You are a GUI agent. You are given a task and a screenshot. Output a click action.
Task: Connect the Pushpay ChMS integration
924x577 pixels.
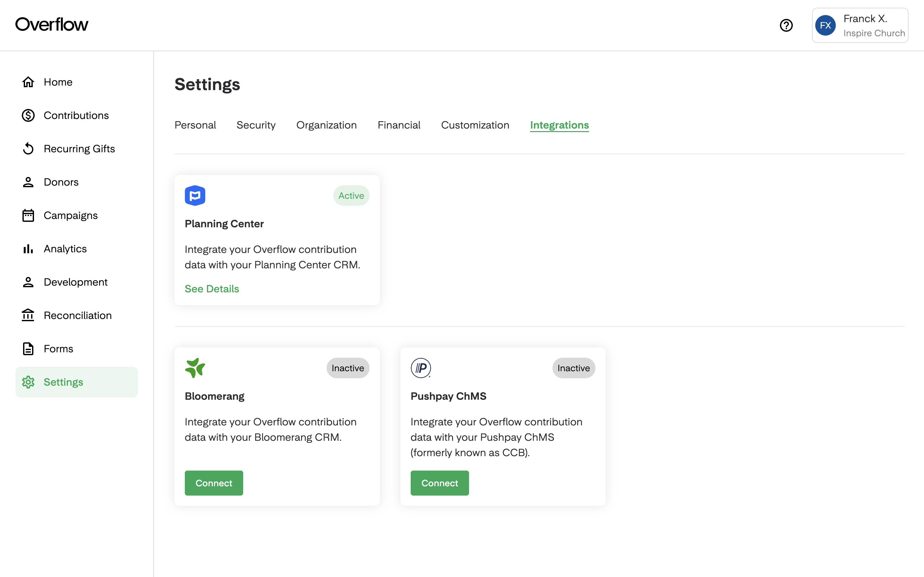click(440, 483)
